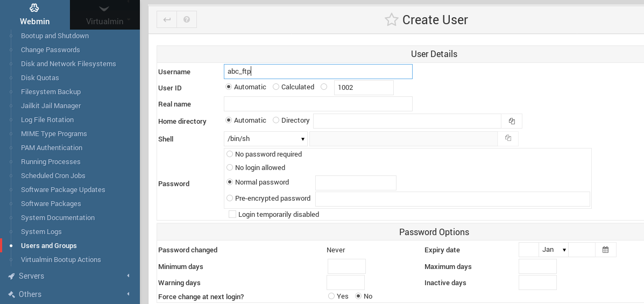Click the Webmin logo icon

(x=34, y=7)
